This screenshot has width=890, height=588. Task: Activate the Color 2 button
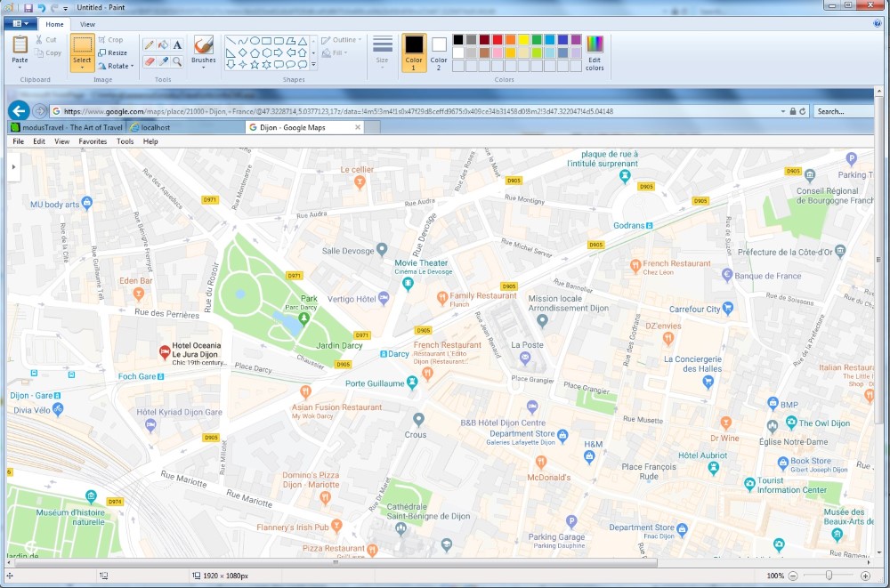[439, 52]
